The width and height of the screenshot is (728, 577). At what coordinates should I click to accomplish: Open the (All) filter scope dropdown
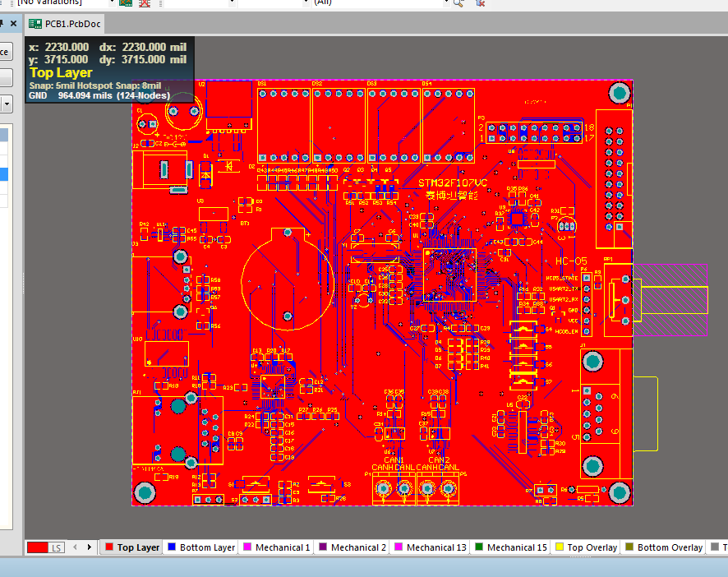click(448, 2)
